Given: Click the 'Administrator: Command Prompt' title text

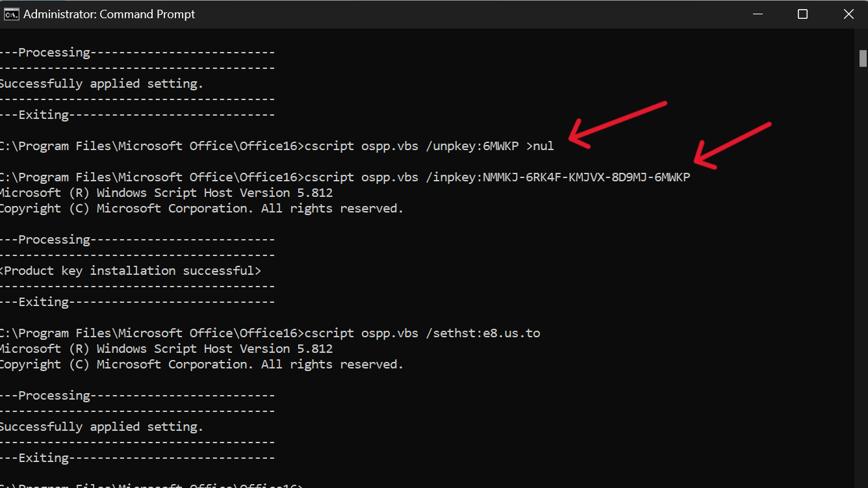Looking at the screenshot, I should 109,14.
